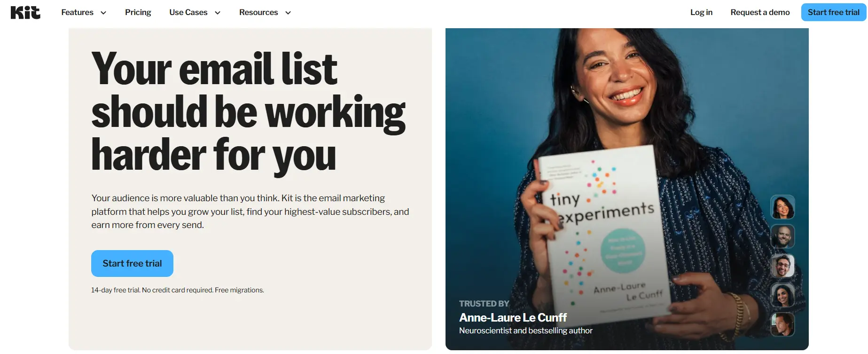Click Start free trial in top navigation

pyautogui.click(x=834, y=12)
